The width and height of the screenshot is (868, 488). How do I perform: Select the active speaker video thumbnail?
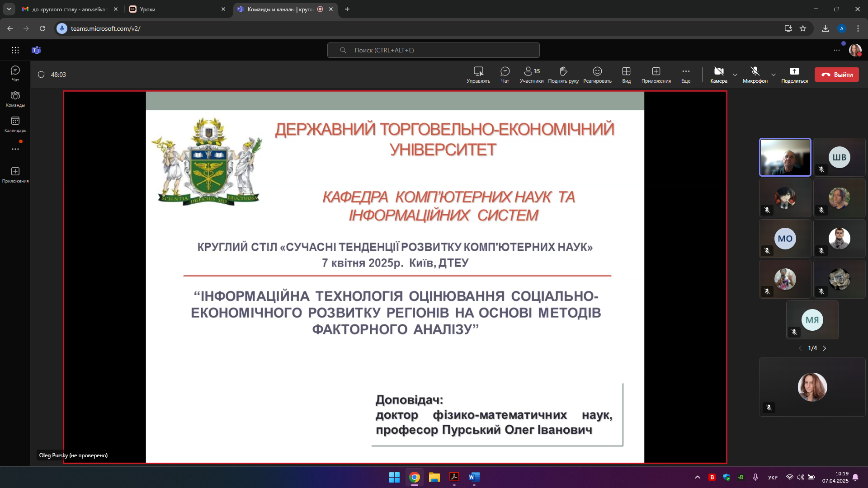785,157
